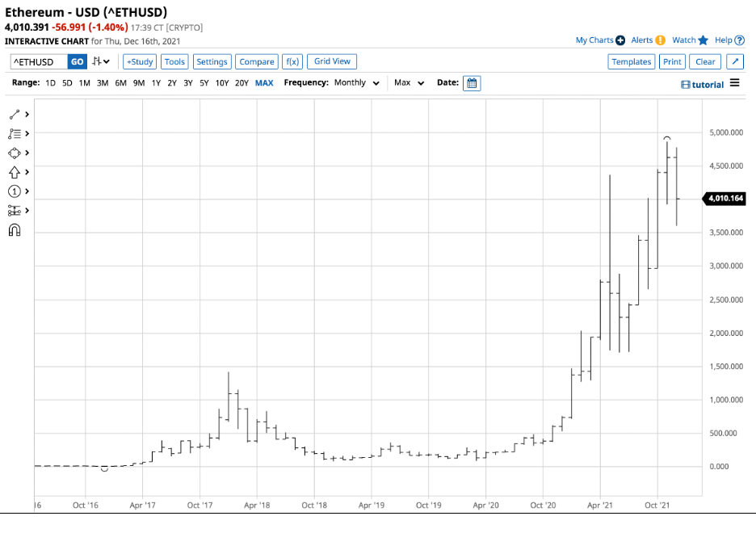The width and height of the screenshot is (756, 533).
Task: Set range to 10Y
Action: pos(222,83)
